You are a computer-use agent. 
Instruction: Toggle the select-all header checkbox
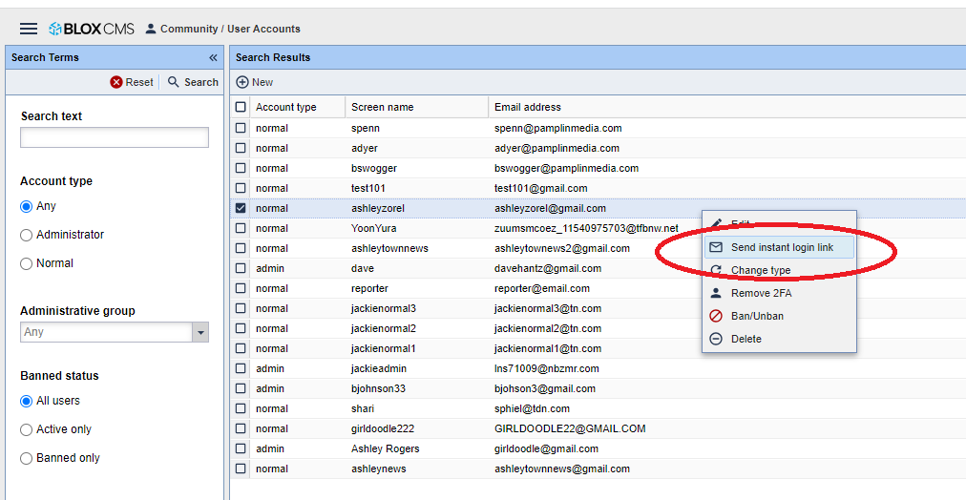(x=240, y=107)
